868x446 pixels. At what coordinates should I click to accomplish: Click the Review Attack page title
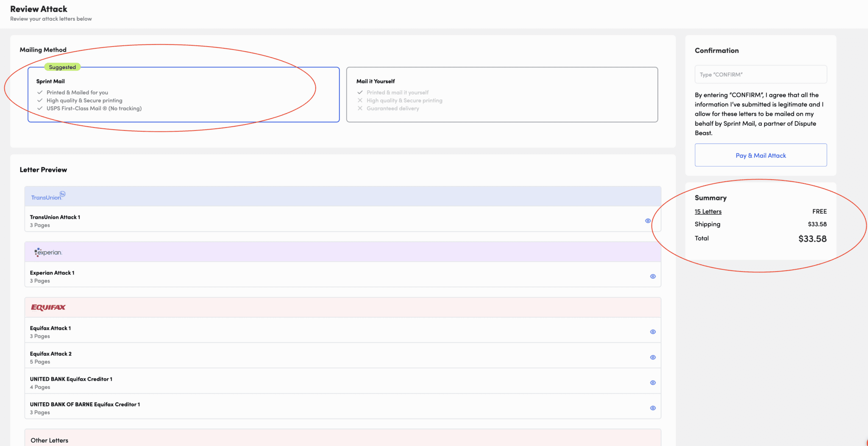pyautogui.click(x=39, y=8)
